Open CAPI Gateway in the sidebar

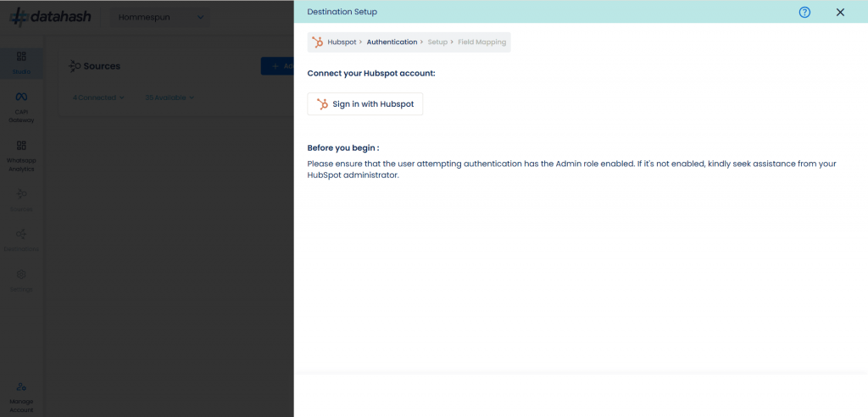point(21,108)
